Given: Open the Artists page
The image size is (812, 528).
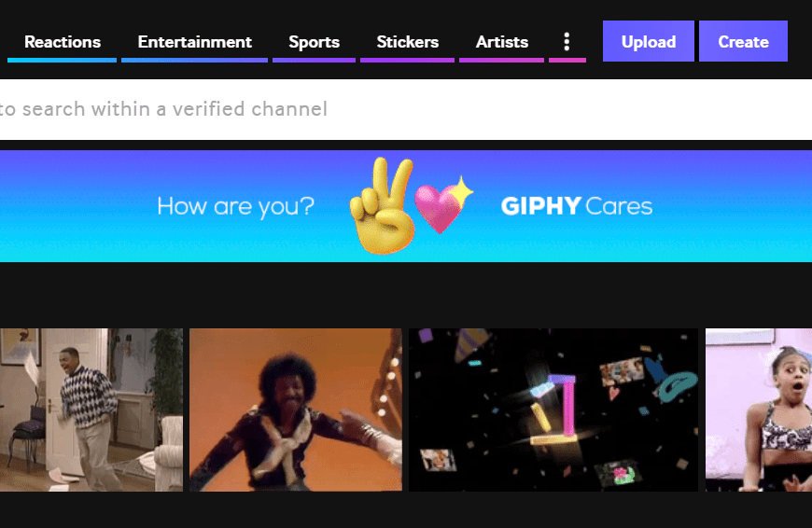Looking at the screenshot, I should click(502, 42).
